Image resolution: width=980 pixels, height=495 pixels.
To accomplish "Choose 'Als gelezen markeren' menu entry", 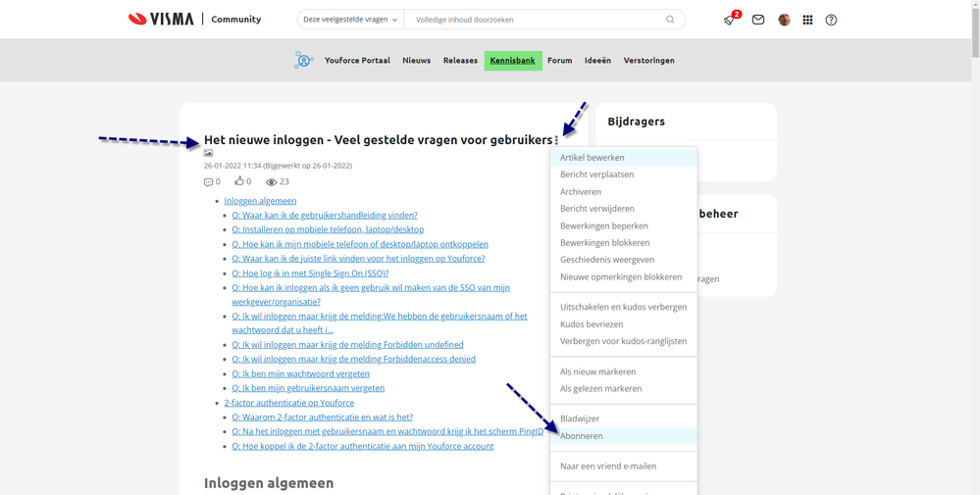I will tap(624, 389).
